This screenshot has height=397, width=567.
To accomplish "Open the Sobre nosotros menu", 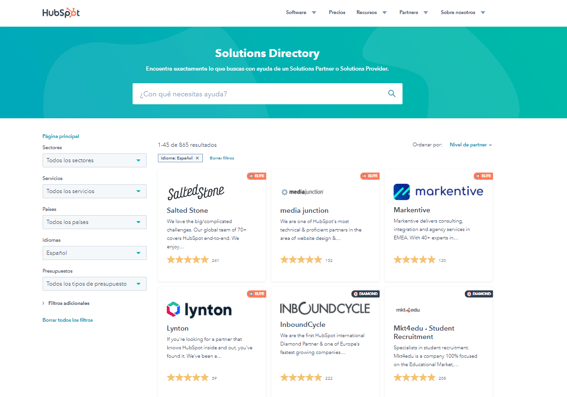I will 462,12.
